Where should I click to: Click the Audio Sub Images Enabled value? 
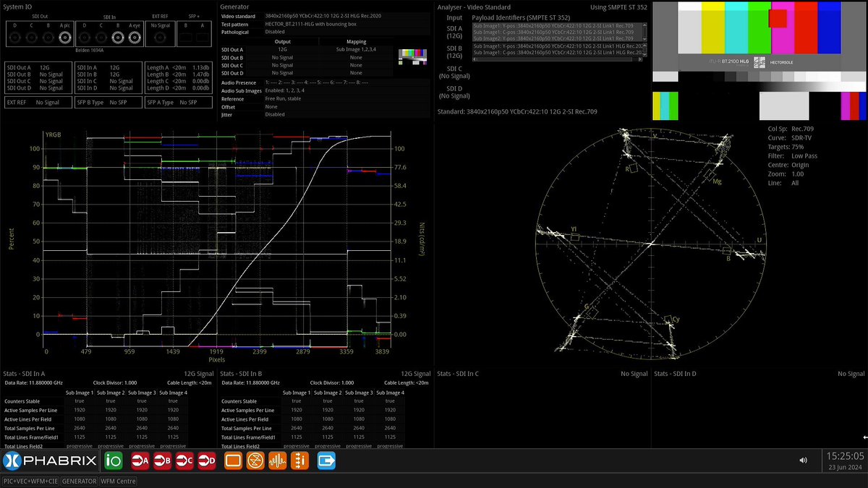(x=285, y=90)
